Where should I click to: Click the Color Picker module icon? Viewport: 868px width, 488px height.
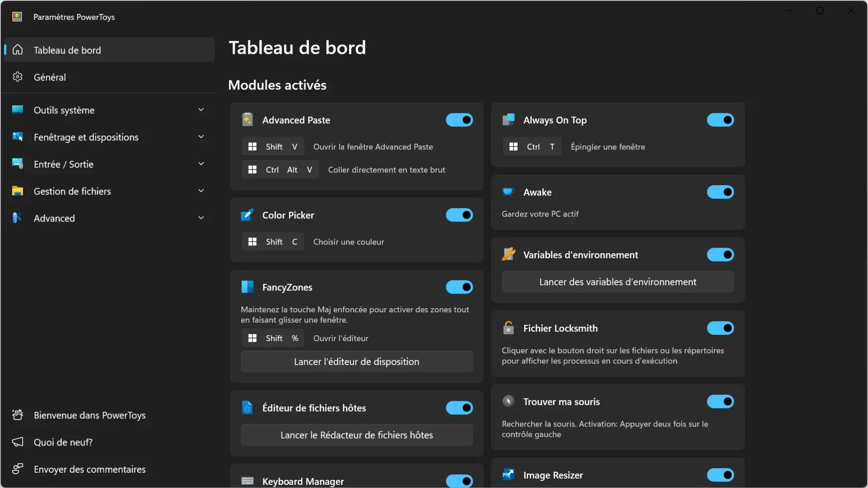[247, 215]
